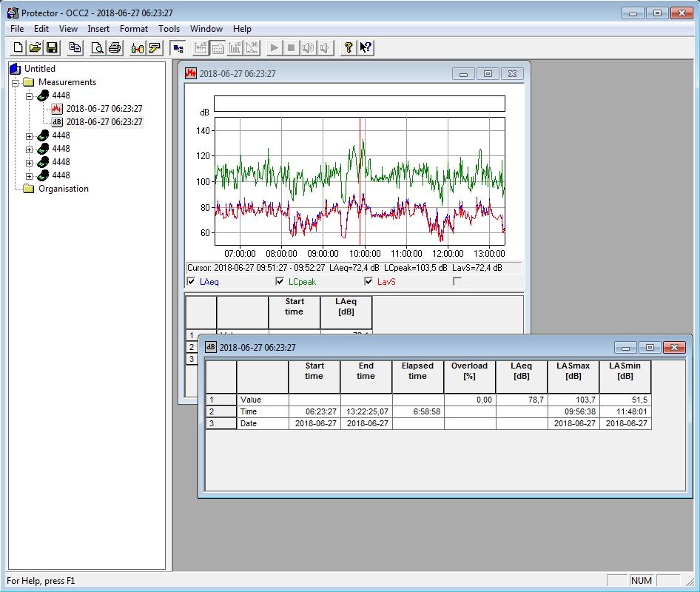The height and width of the screenshot is (592, 700).
Task: Click the Overload [%] column header
Action: 469,377
